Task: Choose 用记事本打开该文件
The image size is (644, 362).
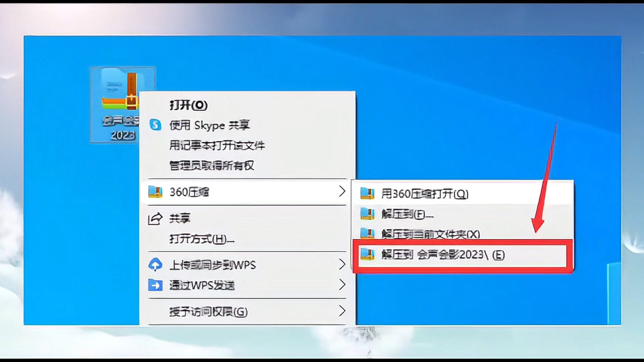Action: (x=248, y=145)
